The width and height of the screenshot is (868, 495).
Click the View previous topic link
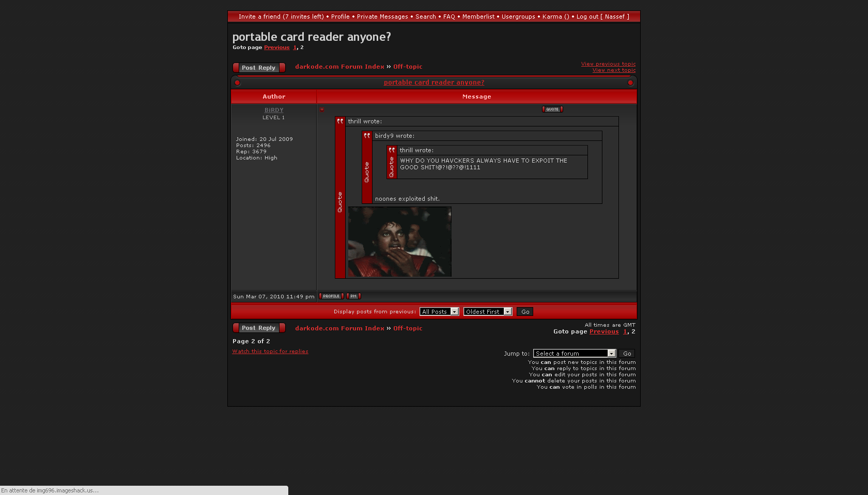coord(608,64)
